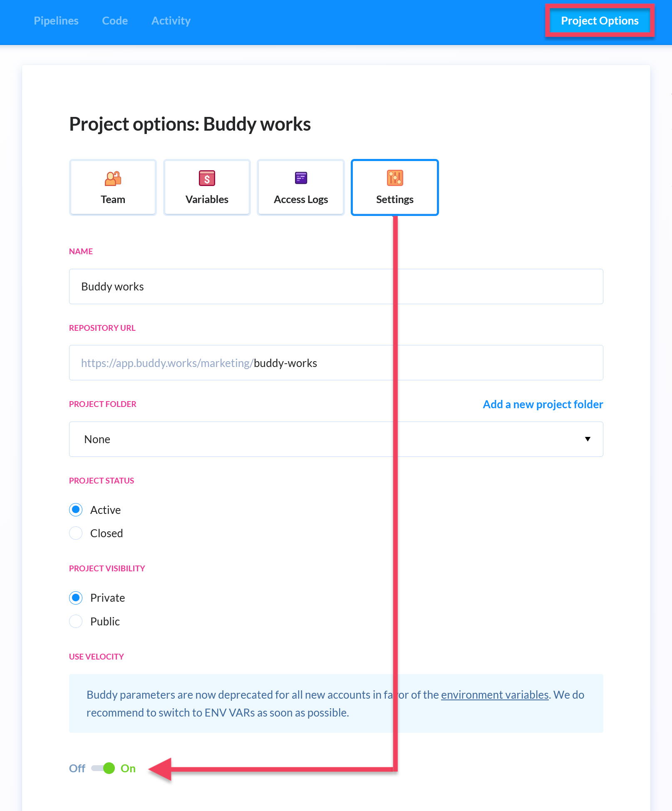Switch to the Code tab

(115, 21)
